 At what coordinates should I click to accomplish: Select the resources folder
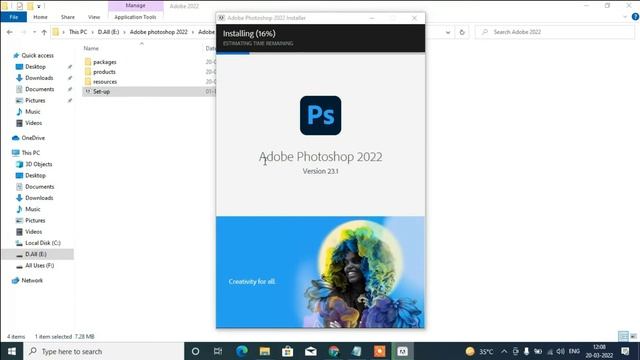click(105, 82)
